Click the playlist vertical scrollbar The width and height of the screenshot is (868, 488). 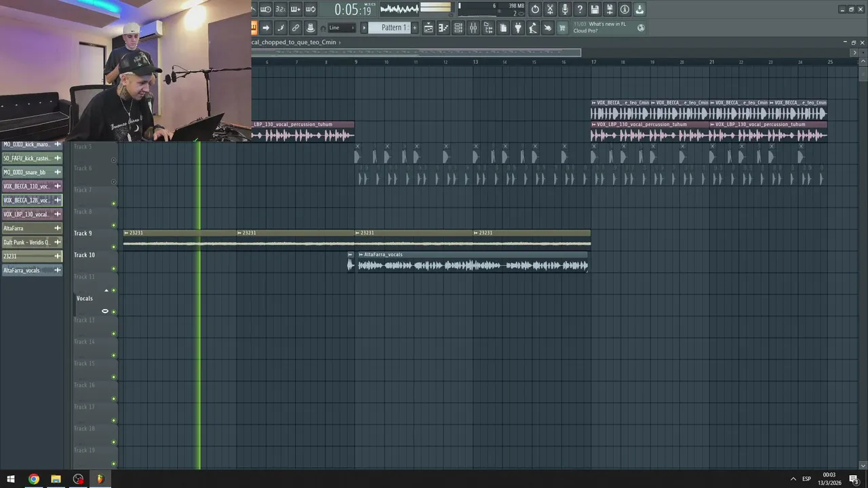point(863,73)
